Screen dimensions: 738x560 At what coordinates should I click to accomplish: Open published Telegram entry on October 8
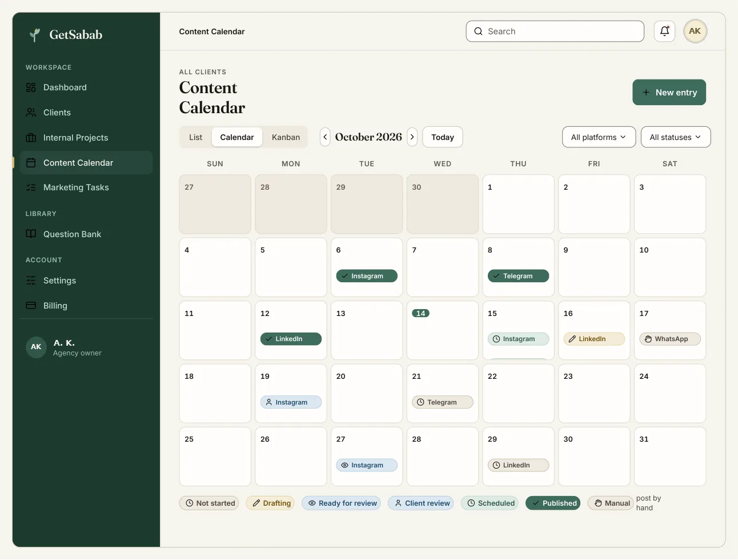click(518, 276)
